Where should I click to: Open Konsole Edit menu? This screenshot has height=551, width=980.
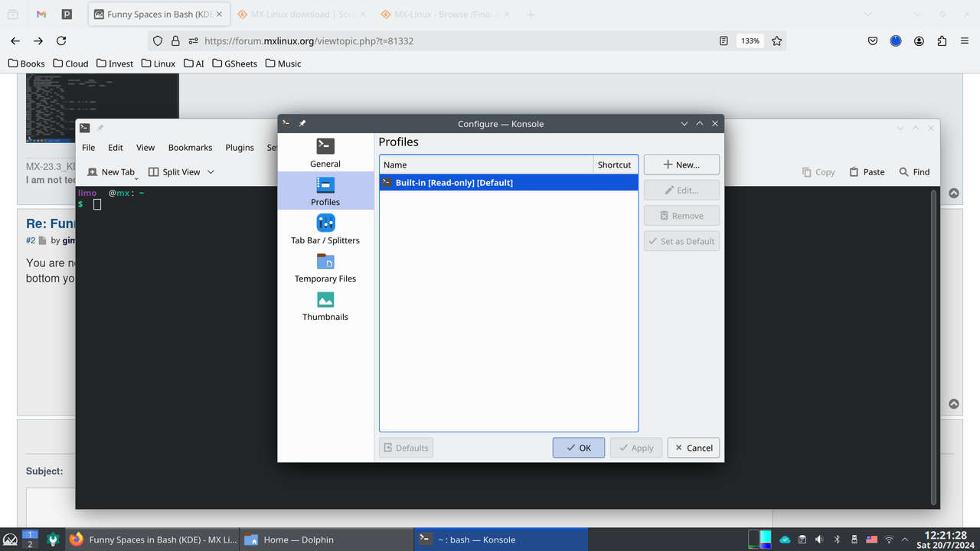point(116,148)
